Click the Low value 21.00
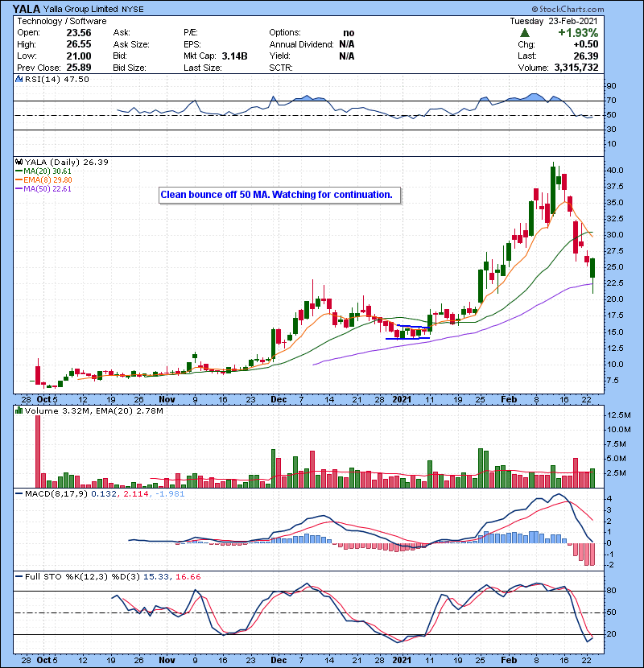The width and height of the screenshot is (644, 668). (x=79, y=56)
